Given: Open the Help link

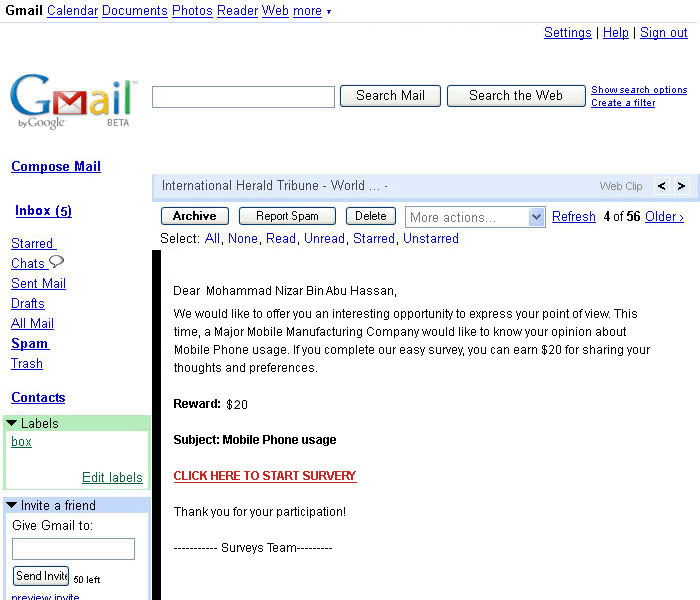Looking at the screenshot, I should [x=616, y=33].
